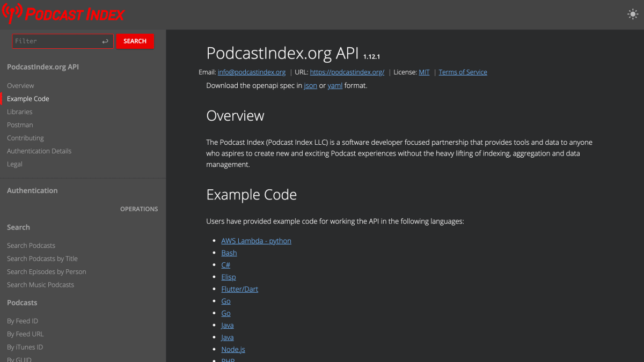Viewport: 644px width, 362px height.
Task: Click the PodcastIndex.org API sidebar heading
Action: [43, 67]
